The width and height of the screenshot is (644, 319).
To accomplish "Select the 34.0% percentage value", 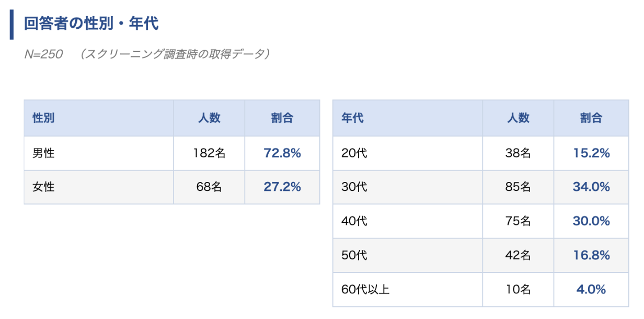I will point(591,187).
